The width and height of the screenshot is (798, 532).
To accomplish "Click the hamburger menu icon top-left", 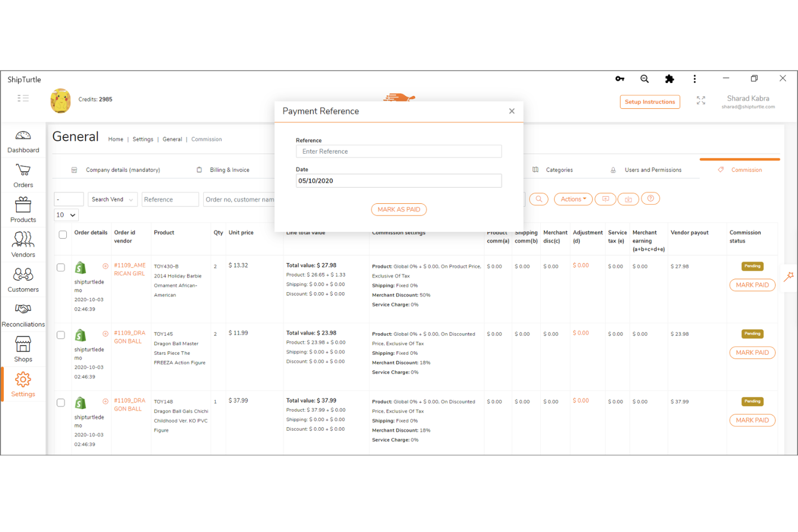I will coord(23,98).
